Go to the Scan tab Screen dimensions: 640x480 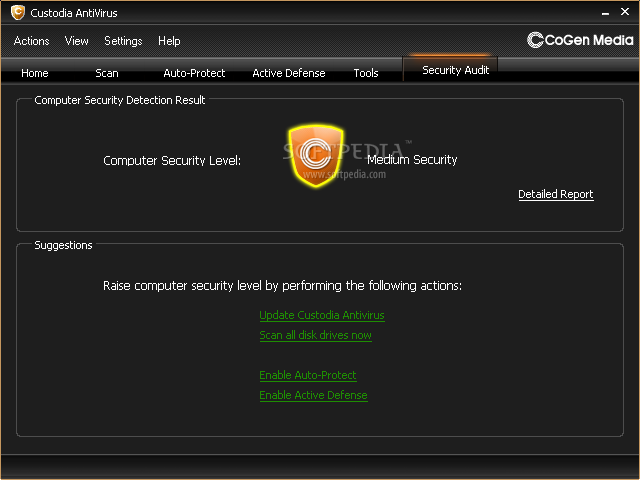point(107,73)
